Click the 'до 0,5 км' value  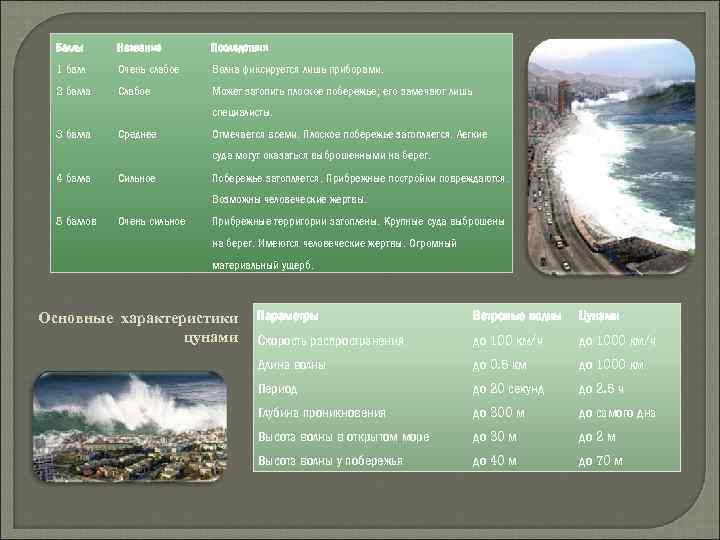coord(500,365)
